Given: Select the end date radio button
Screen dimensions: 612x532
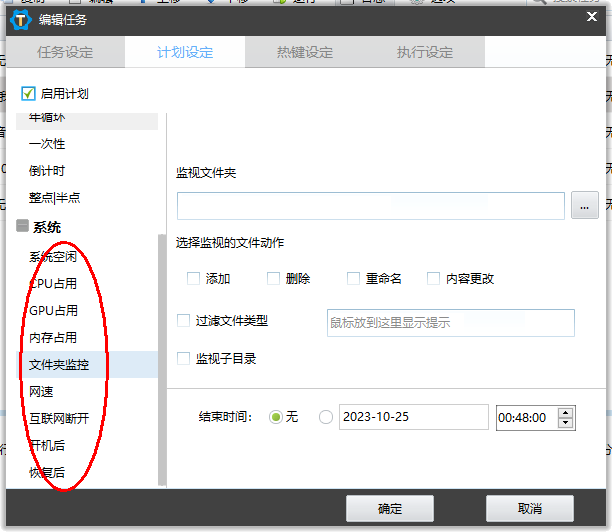Looking at the screenshot, I should tap(325, 417).
